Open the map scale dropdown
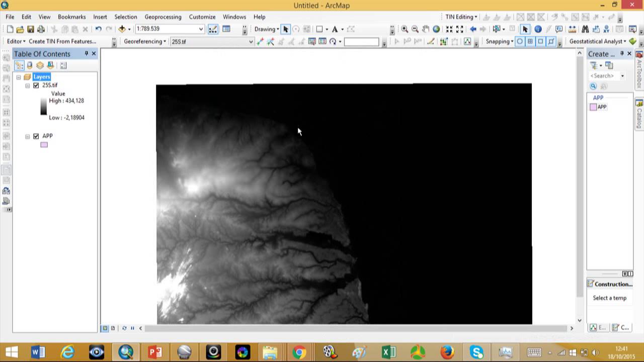Viewport: 644px width, 362px height. click(x=201, y=29)
